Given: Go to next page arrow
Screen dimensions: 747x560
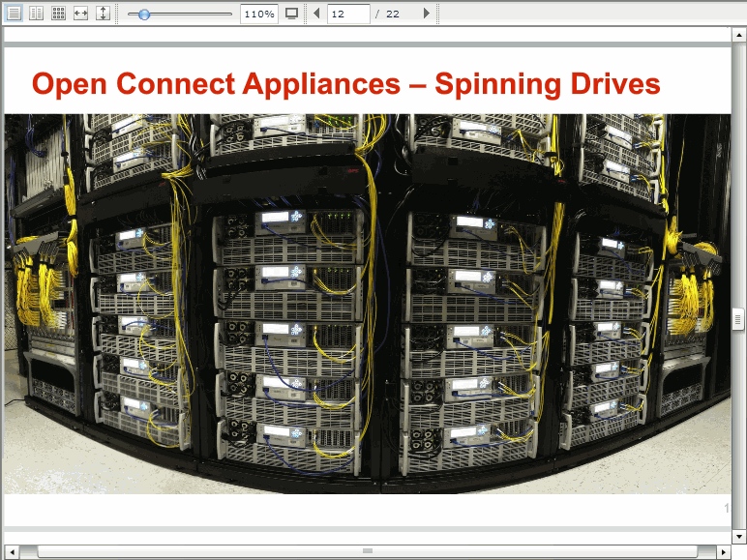Looking at the screenshot, I should tap(427, 14).
